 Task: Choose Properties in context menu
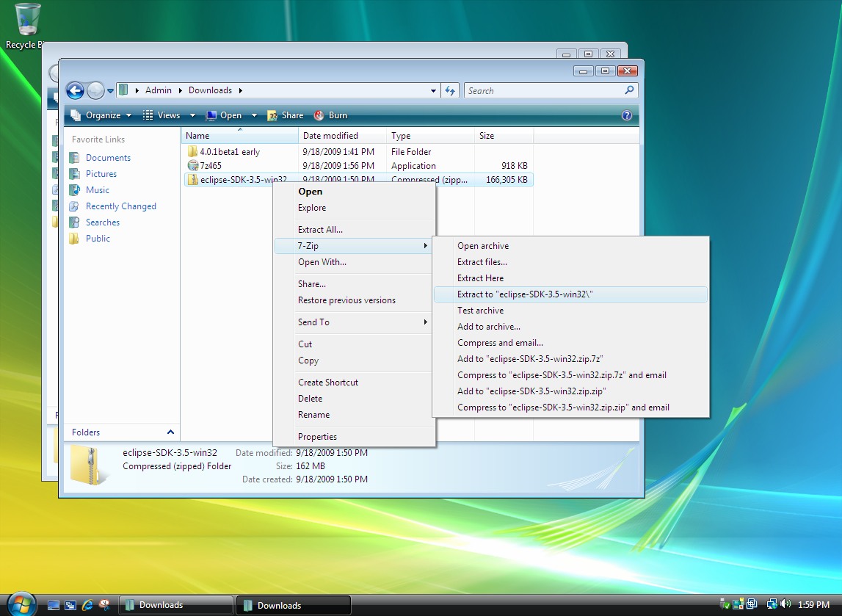(x=354, y=437)
